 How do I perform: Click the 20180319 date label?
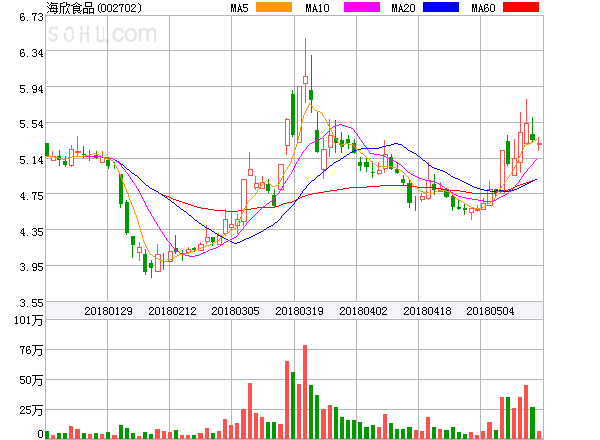[x=299, y=311]
